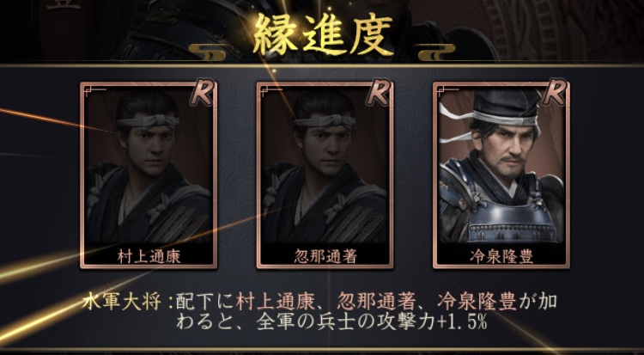Click the R rarity badge on 村上通康 card
644x355 pixels.
click(202, 94)
